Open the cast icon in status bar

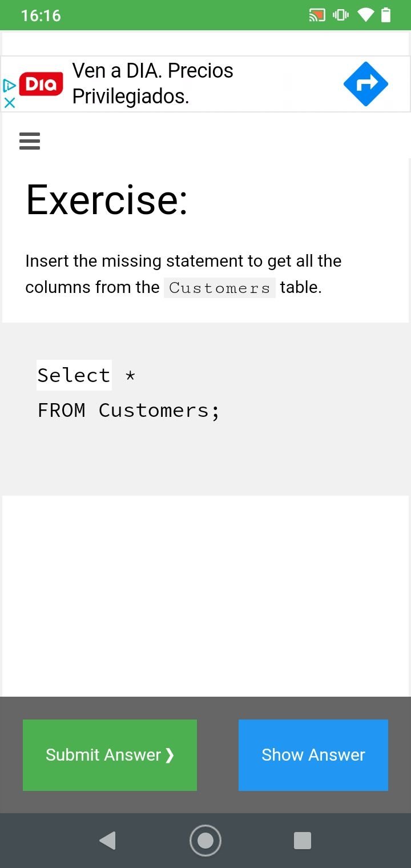(317, 15)
